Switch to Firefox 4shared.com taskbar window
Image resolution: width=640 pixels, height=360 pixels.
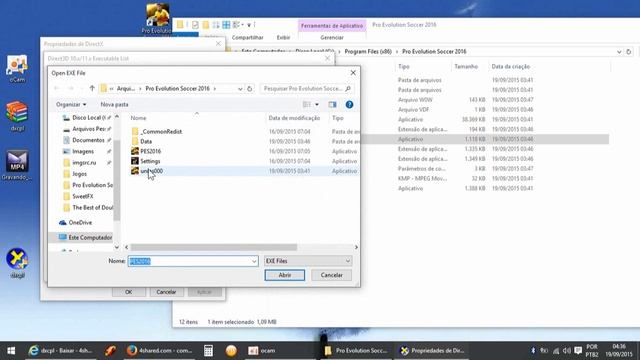(x=160, y=351)
